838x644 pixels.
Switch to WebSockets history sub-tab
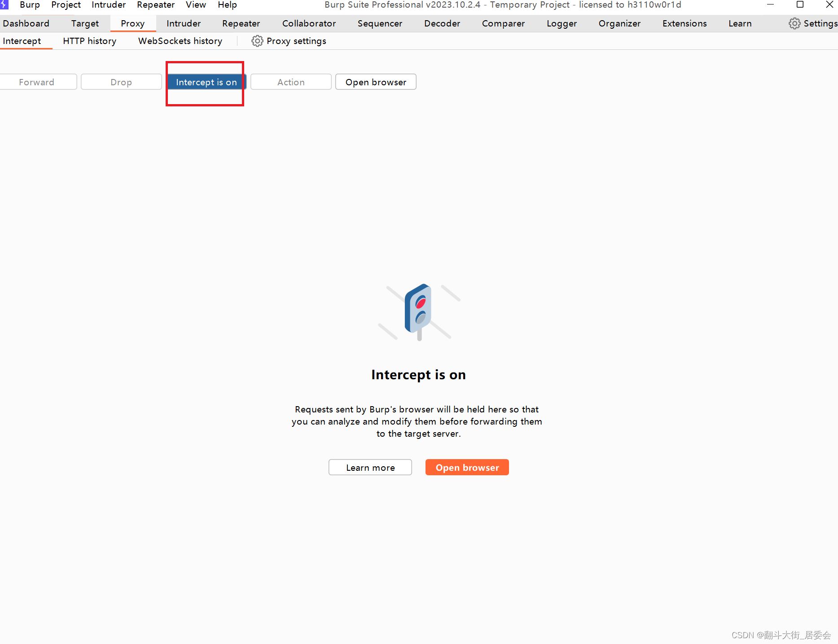[180, 41]
